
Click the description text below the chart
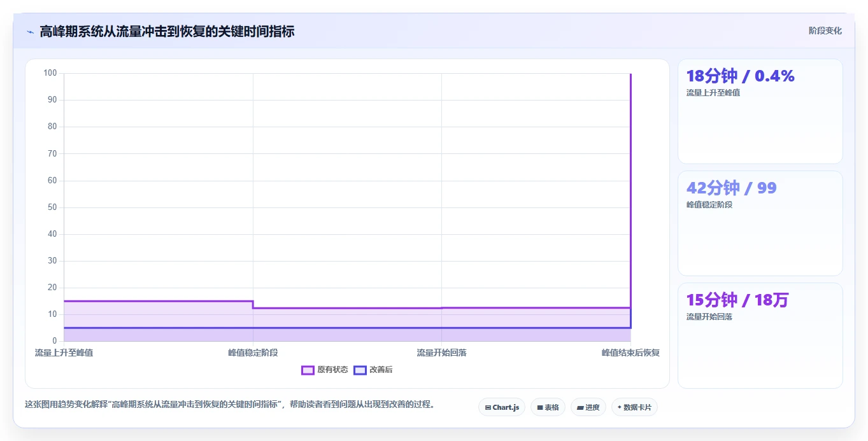tap(230, 405)
